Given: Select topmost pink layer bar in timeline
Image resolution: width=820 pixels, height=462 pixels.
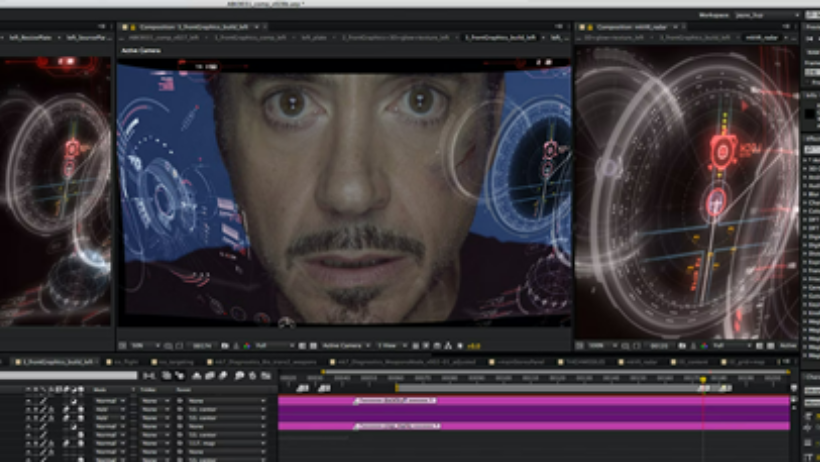Looking at the screenshot, I should 533,401.
